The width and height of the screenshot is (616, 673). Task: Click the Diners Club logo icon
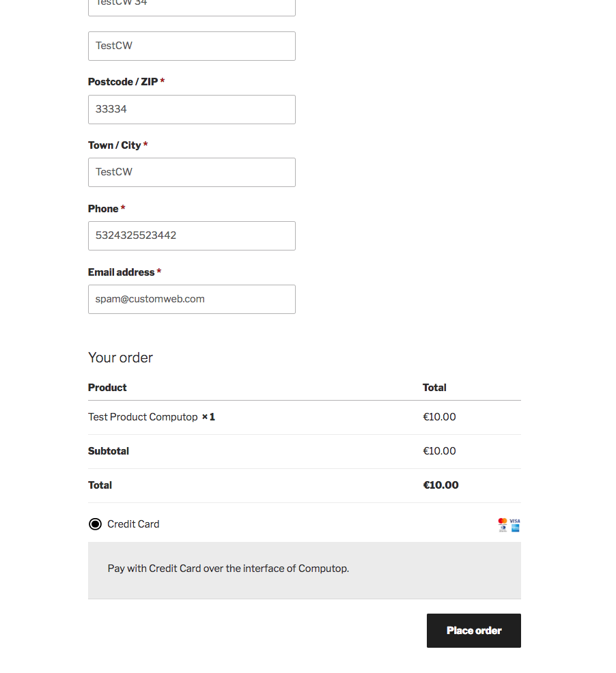(503, 528)
